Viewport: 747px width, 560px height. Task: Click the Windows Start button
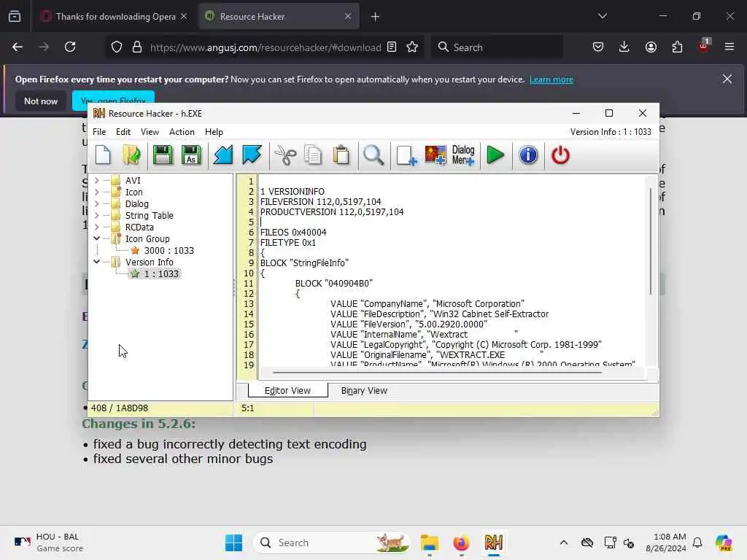(233, 542)
